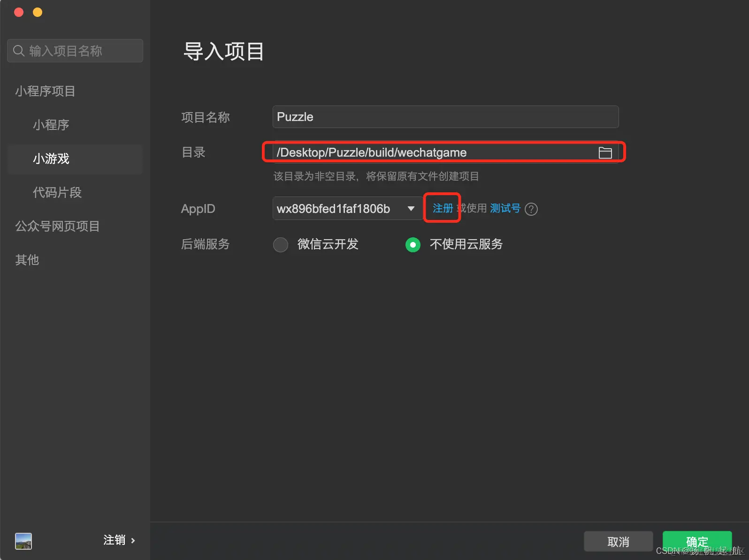Click the 注册 register link
The height and width of the screenshot is (560, 749).
(x=443, y=208)
